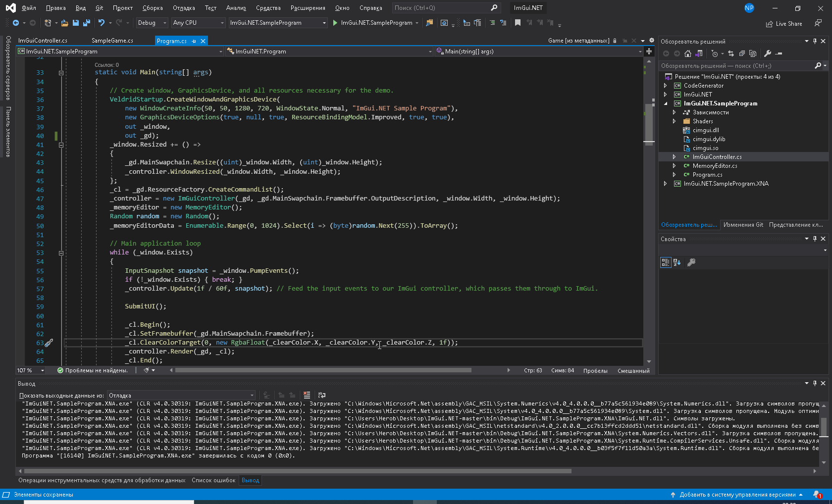Click the Collapse All icon in Solution Explorer
This screenshot has width=832, height=504.
pos(742,53)
